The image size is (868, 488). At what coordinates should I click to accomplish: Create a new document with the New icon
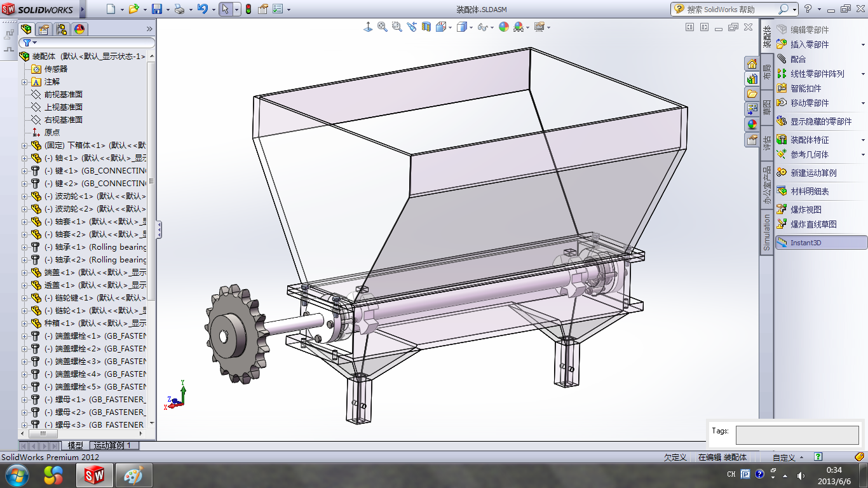tap(111, 9)
